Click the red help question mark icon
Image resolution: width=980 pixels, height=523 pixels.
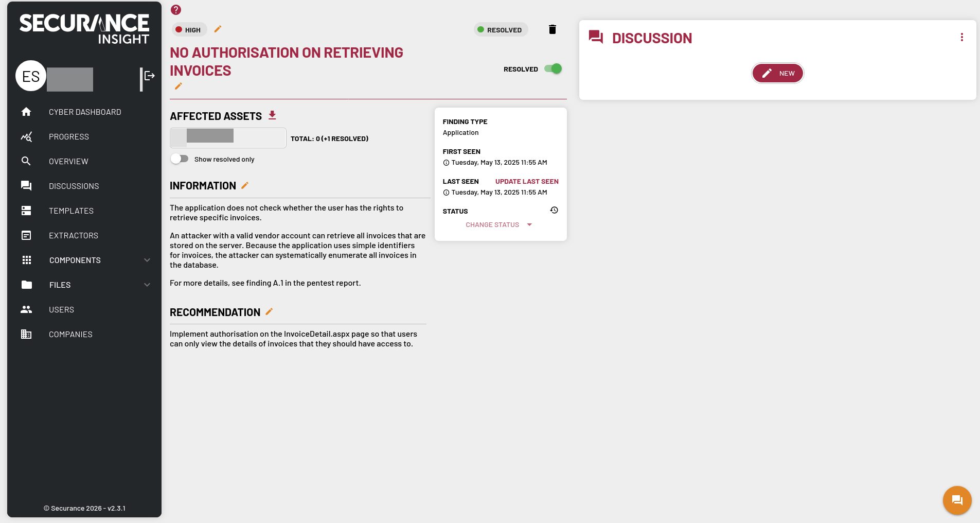(x=176, y=10)
